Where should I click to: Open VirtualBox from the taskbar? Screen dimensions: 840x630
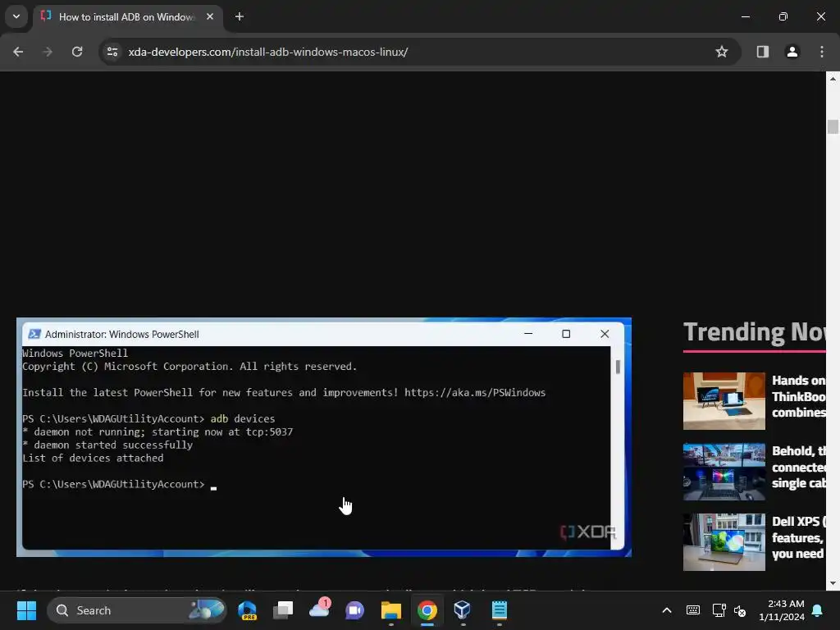pyautogui.click(x=463, y=610)
